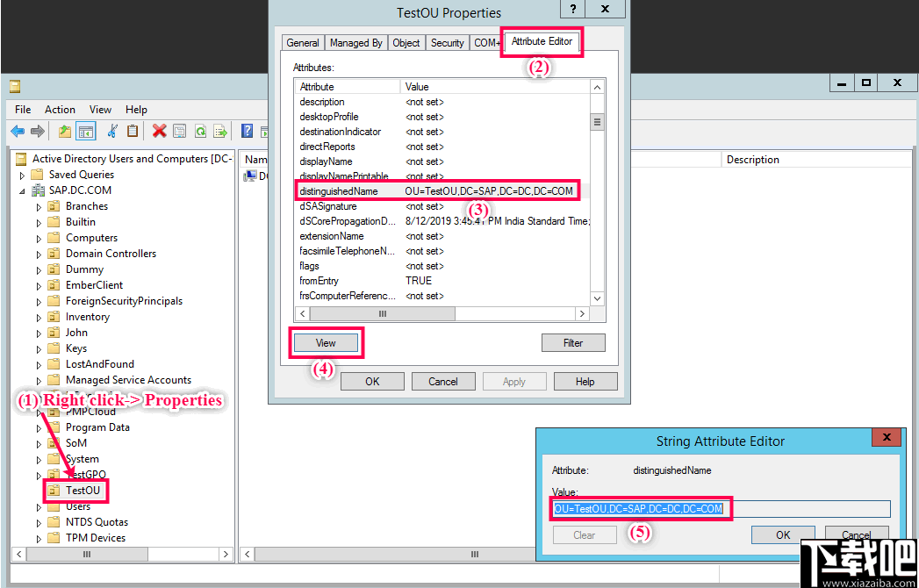The width and height of the screenshot is (919, 588).
Task: Click the Up one level folder icon
Action: (64, 131)
